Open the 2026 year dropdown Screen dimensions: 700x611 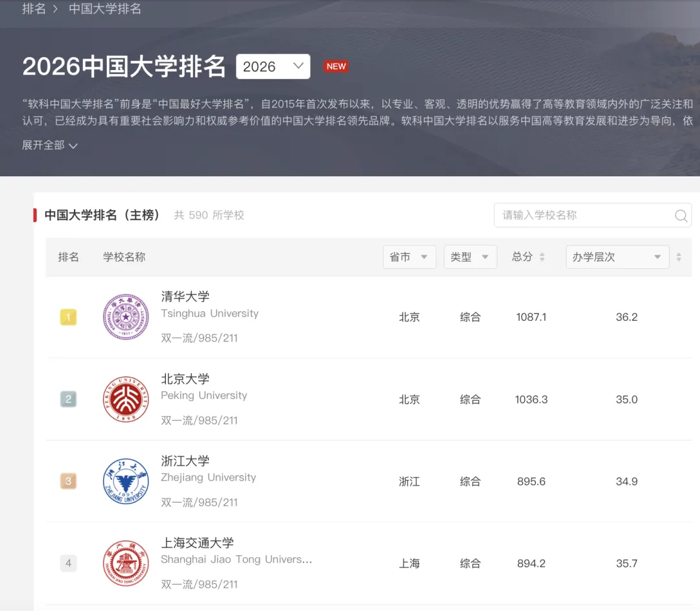[x=274, y=67]
